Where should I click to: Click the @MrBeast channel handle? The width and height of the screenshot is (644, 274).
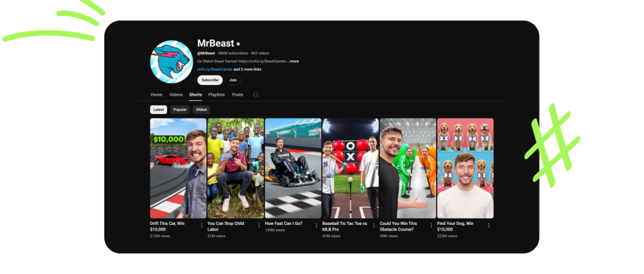206,53
